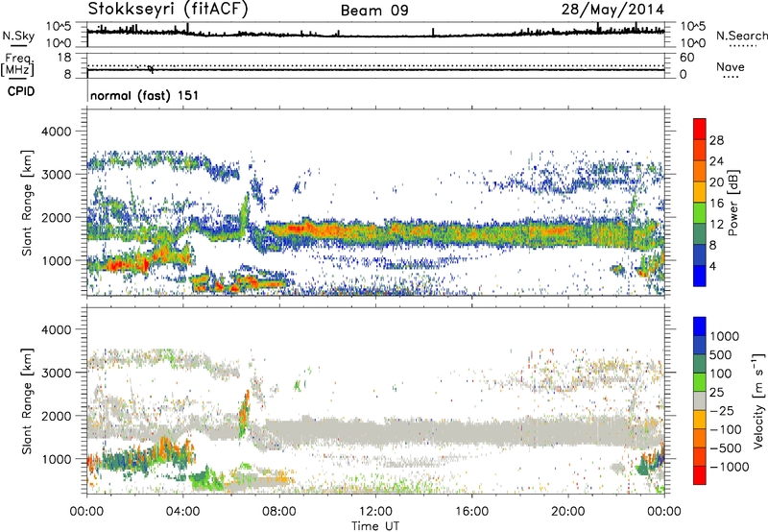
Task: Select the N.Search legend label
Action: 741,36
